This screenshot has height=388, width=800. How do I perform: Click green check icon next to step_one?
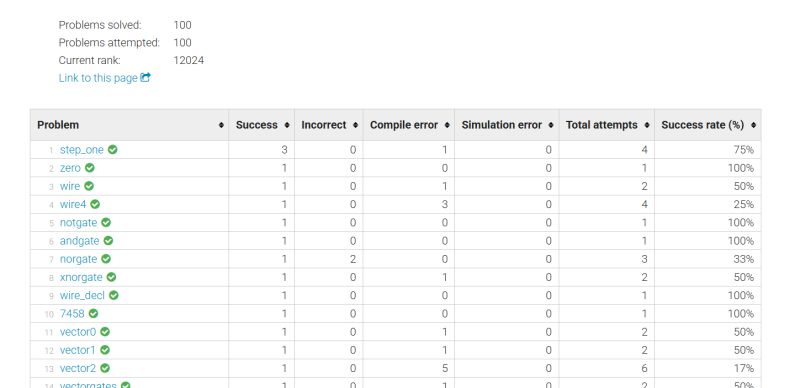[x=113, y=150]
